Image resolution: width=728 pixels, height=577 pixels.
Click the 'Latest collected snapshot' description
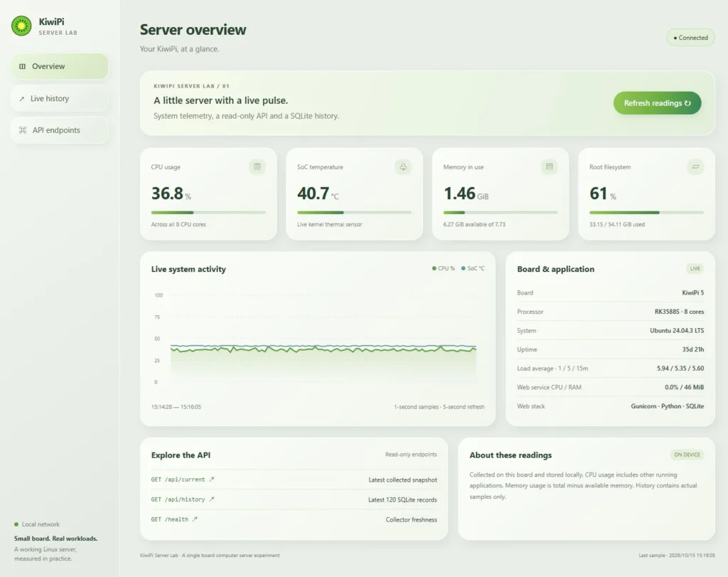pos(402,480)
